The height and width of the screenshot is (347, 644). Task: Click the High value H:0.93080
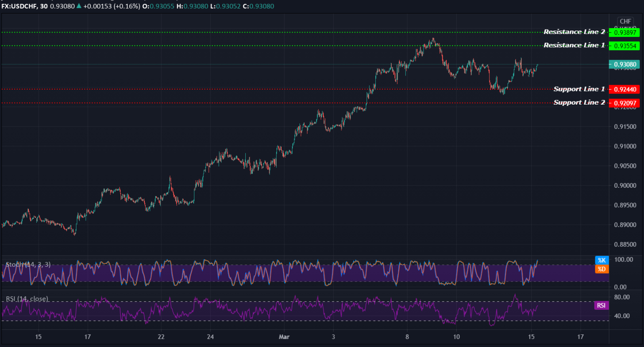coord(192,6)
